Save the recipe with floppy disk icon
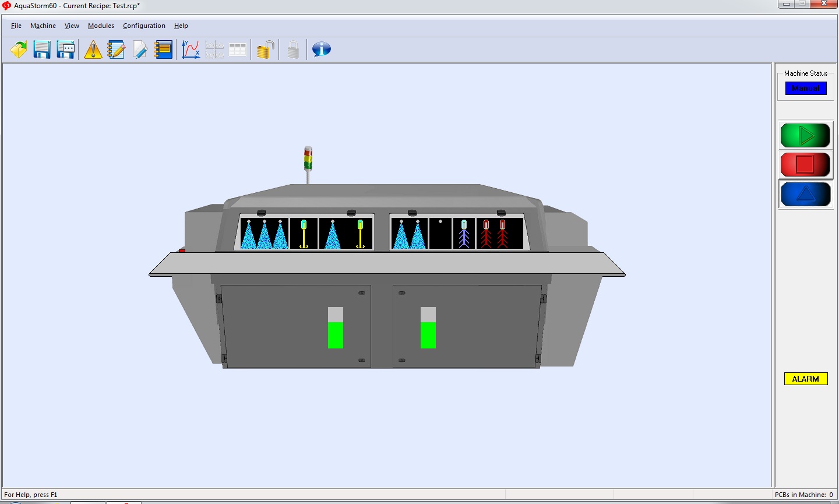 point(42,50)
